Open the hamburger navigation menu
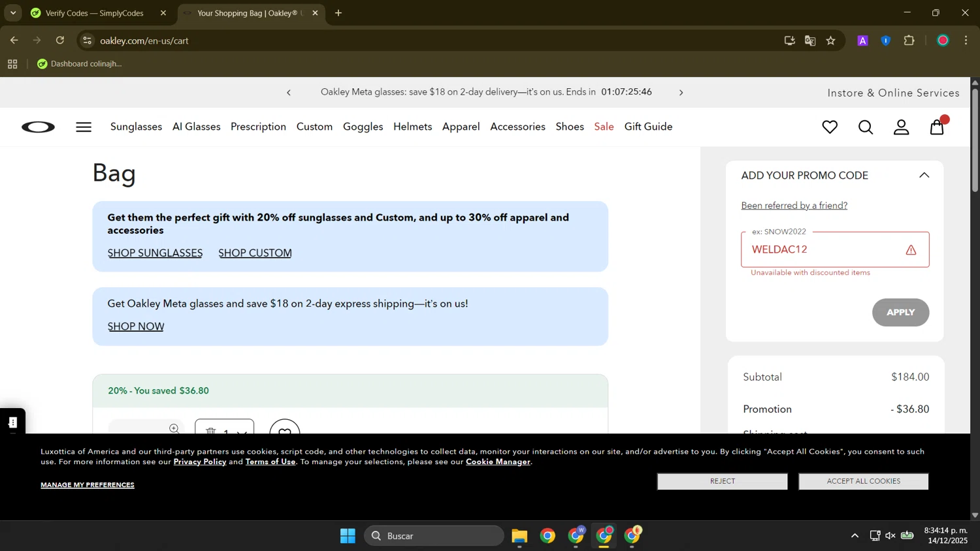This screenshot has width=980, height=551. pos(84,127)
